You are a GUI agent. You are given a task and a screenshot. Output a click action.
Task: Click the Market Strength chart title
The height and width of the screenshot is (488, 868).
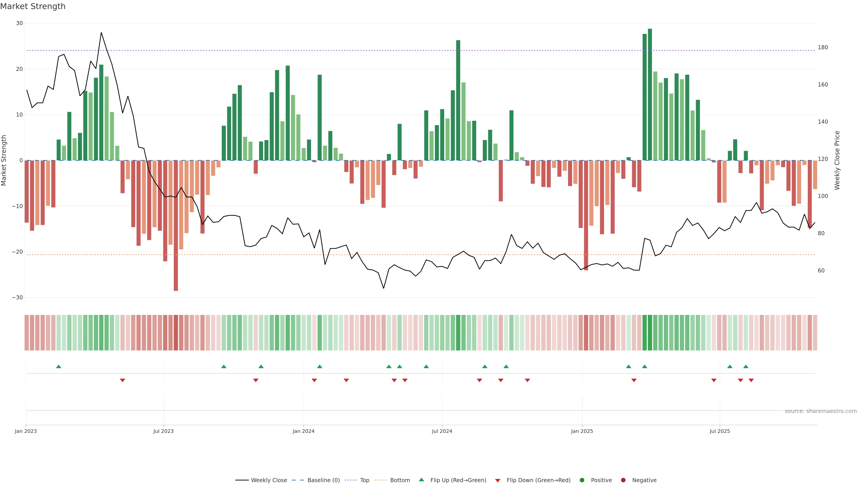tap(33, 6)
